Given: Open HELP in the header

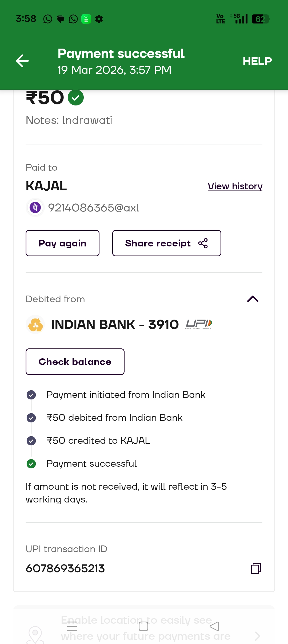Looking at the screenshot, I should click(x=257, y=61).
